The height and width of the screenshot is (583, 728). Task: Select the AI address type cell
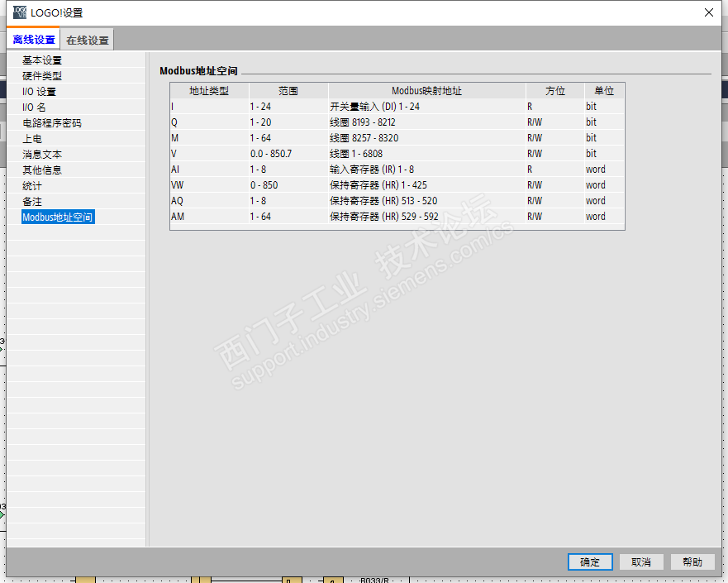pos(209,170)
